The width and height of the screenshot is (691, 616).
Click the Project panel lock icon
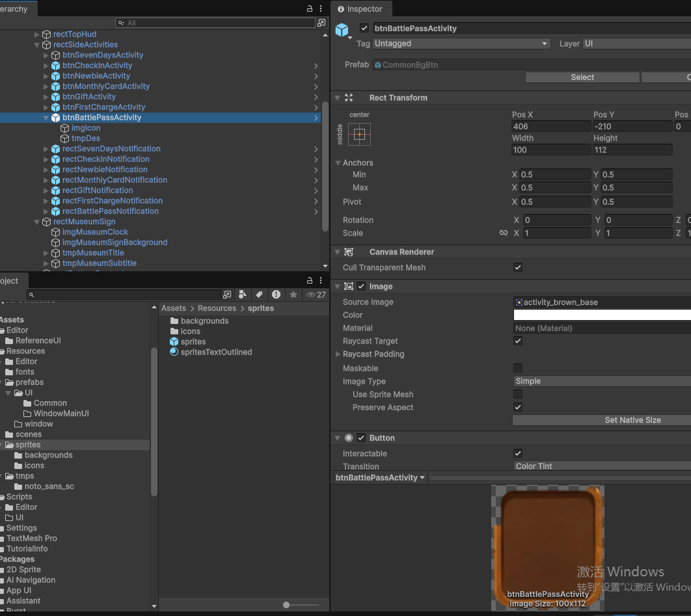pos(309,280)
